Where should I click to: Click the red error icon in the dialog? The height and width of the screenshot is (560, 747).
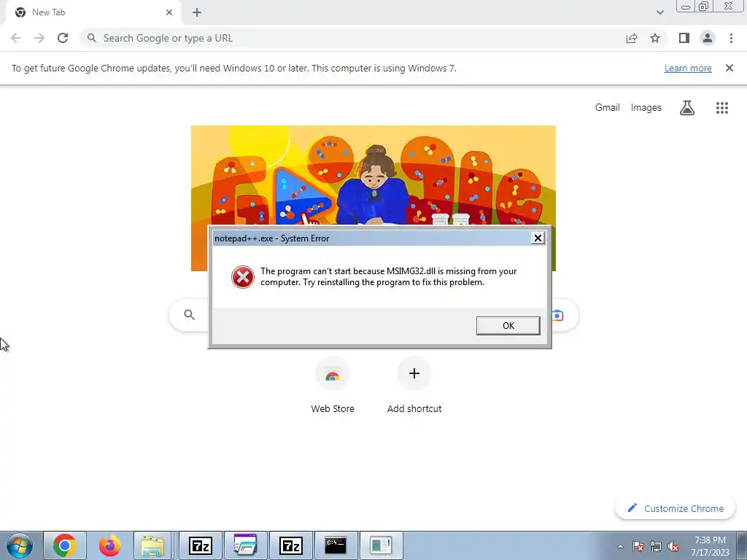coord(242,276)
